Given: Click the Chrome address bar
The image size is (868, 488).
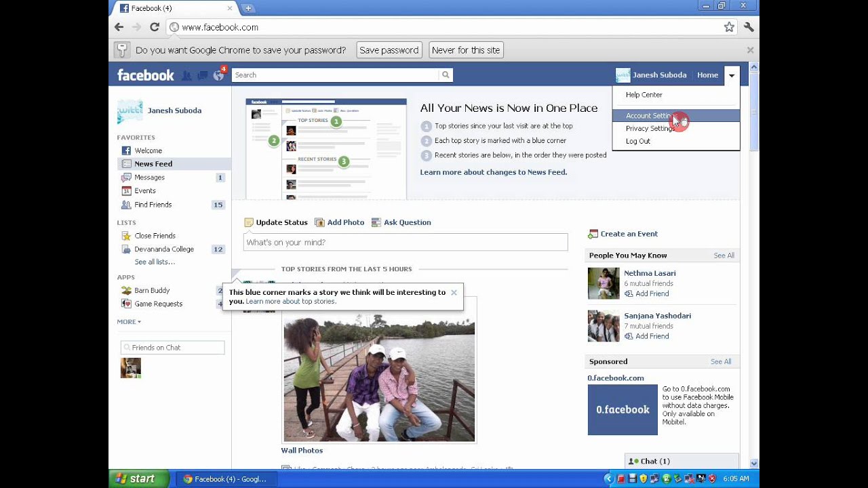Looking at the screenshot, I should click(444, 27).
